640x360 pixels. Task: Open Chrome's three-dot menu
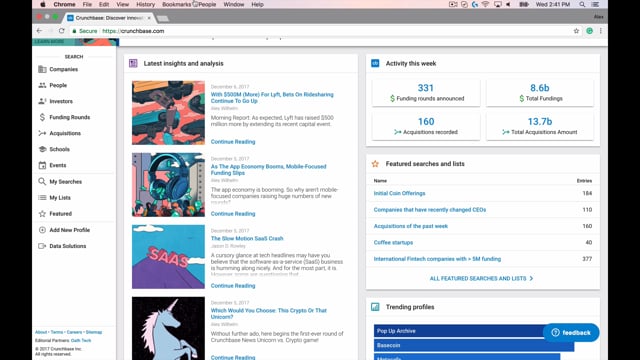pos(601,31)
